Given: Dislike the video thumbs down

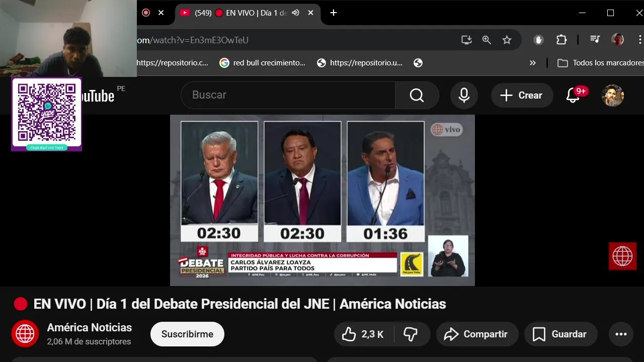Looking at the screenshot, I should pos(411,334).
